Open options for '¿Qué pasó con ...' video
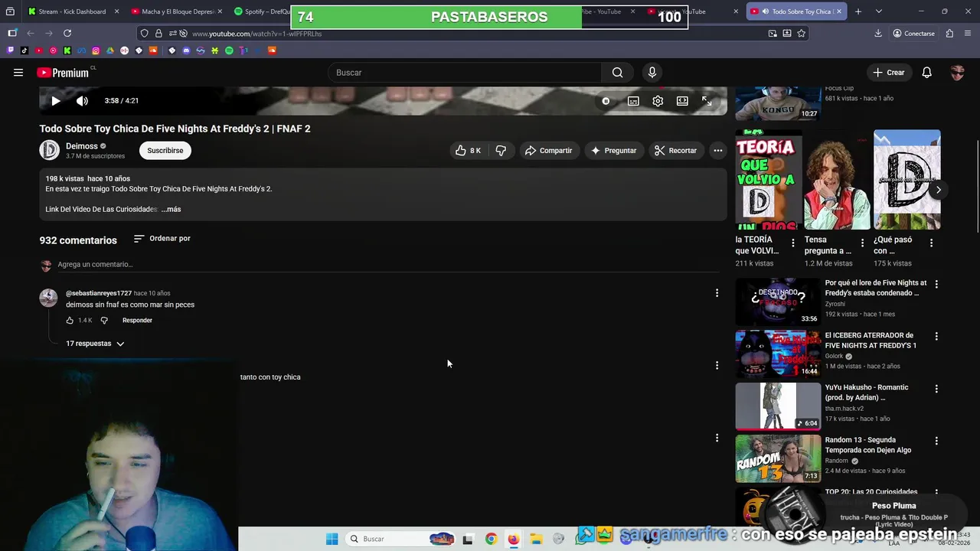Viewport: 980px width, 551px height. pos(931,243)
